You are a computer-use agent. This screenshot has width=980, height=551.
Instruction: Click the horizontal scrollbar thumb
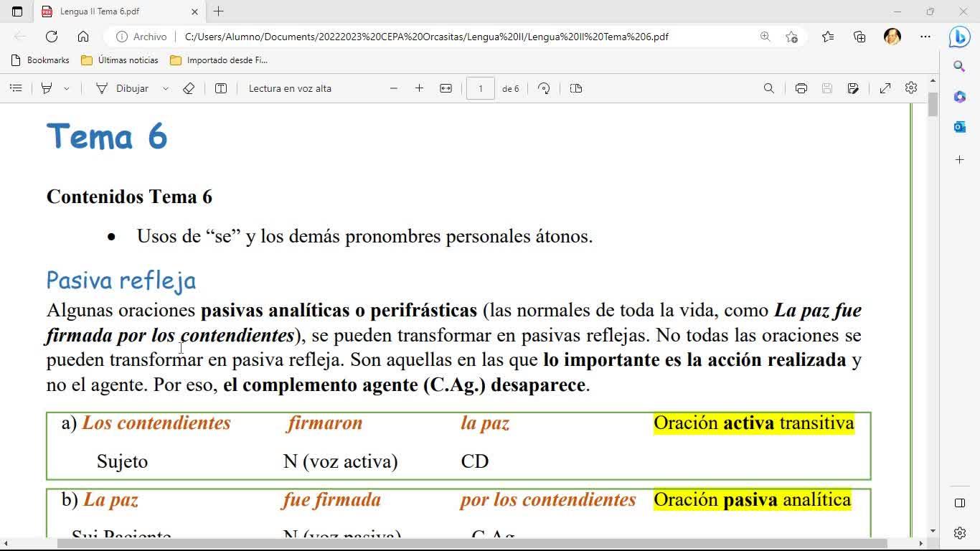click(472, 544)
